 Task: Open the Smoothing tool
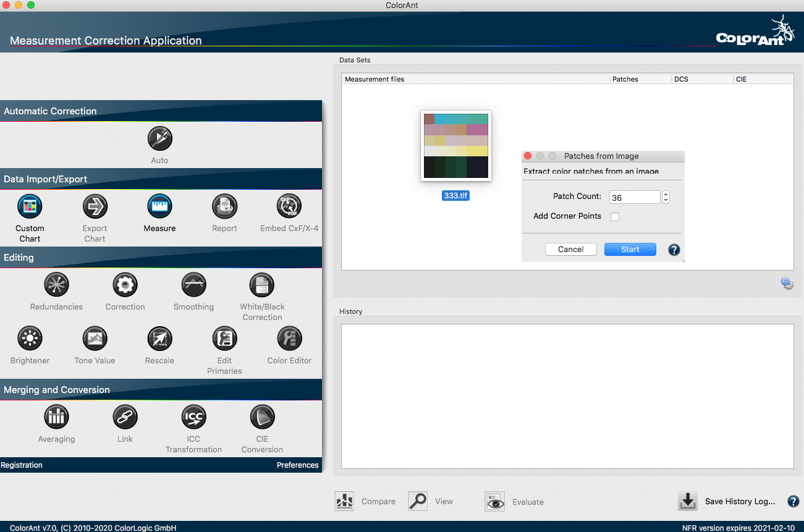pos(193,285)
